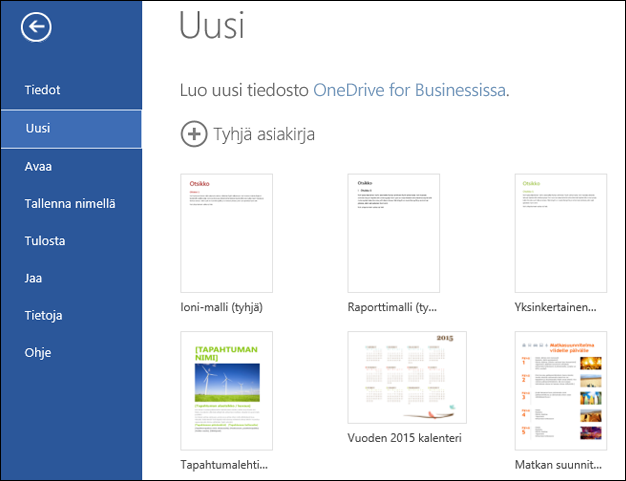Click the Ioni-malli (tyhjä) label
626x481 pixels.
pyautogui.click(x=222, y=307)
